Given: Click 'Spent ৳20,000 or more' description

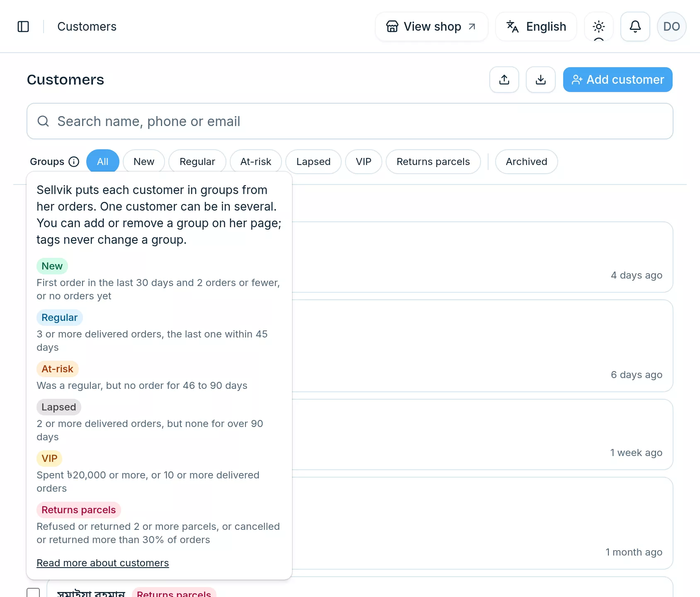Looking at the screenshot, I should (148, 482).
